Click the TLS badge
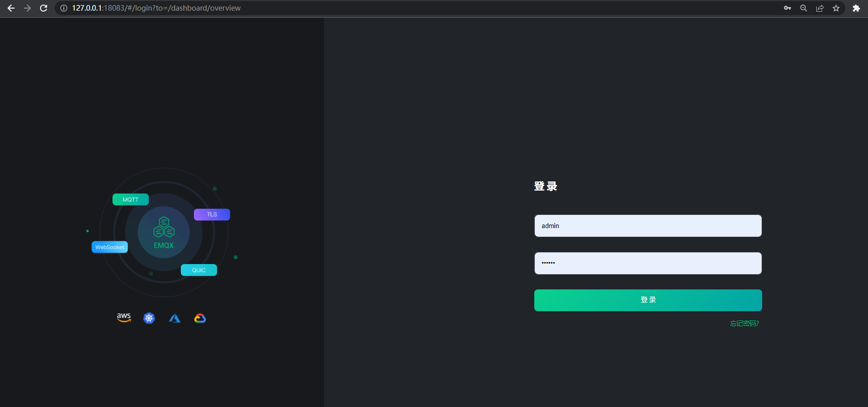Image resolution: width=868 pixels, height=407 pixels. [212, 214]
